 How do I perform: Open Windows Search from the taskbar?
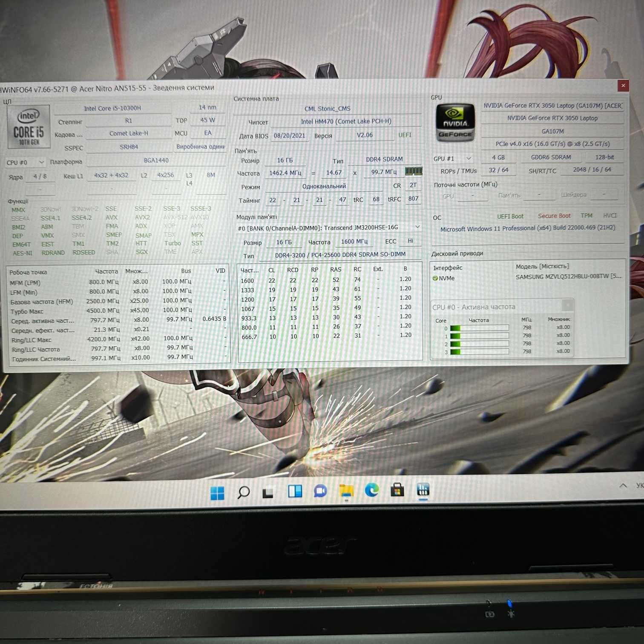(244, 492)
